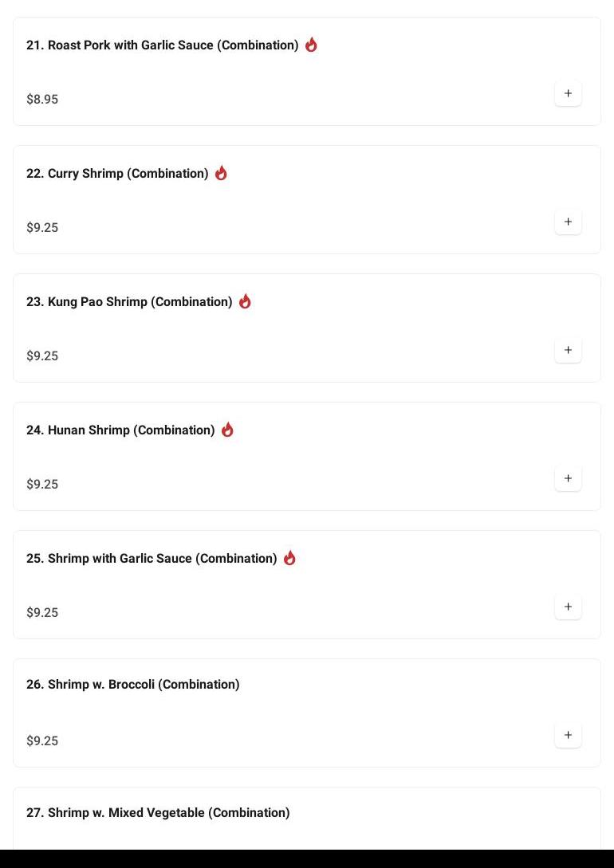Click plus button for Hunan Shrimp
Screen dimensions: 614x868
click(x=568, y=479)
